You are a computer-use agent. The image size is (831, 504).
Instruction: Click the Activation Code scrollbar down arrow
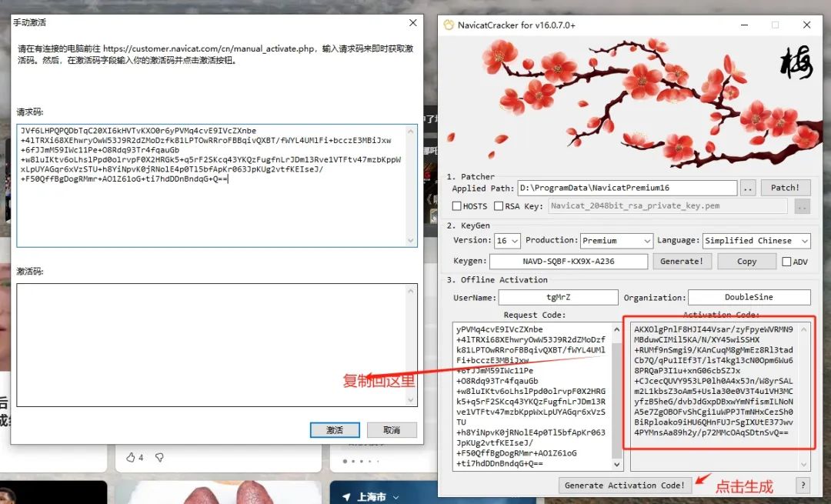804,464
